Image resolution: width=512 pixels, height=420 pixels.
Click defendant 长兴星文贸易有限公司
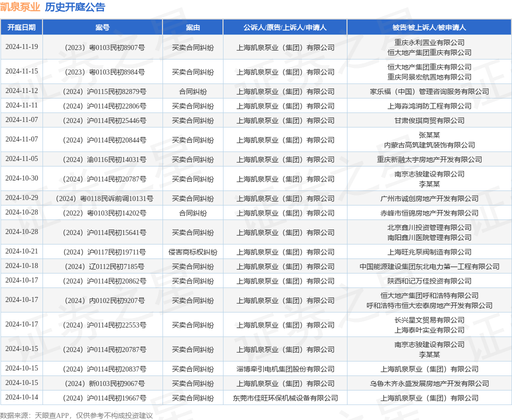pyautogui.click(x=429, y=320)
